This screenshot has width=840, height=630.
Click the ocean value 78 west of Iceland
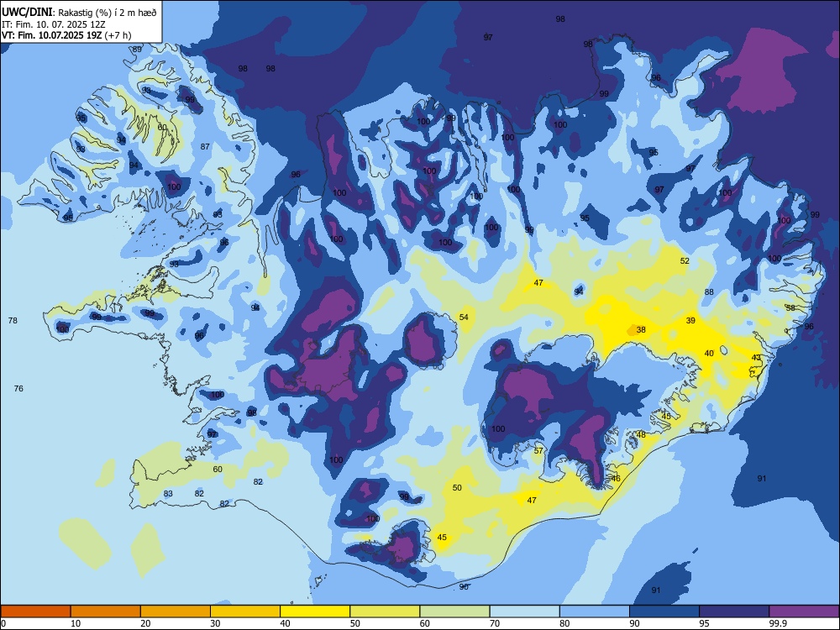[x=13, y=320]
